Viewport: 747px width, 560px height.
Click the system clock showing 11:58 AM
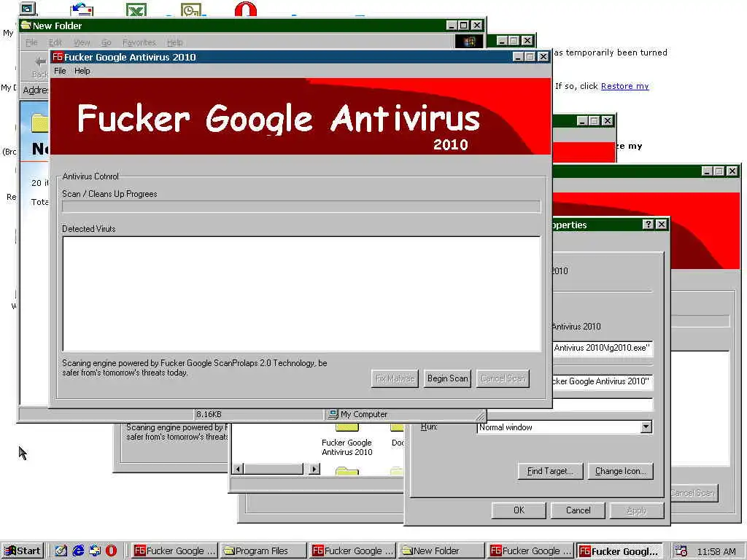[x=716, y=551]
